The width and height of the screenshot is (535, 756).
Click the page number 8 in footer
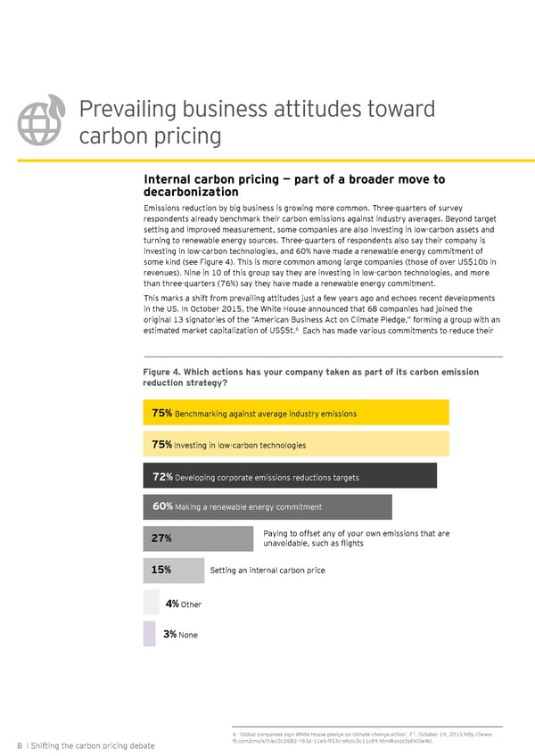(x=19, y=744)
